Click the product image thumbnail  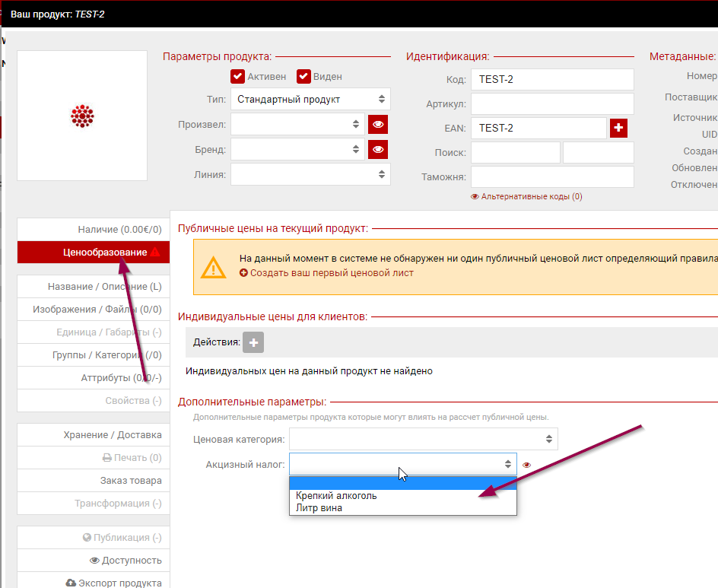click(x=82, y=116)
